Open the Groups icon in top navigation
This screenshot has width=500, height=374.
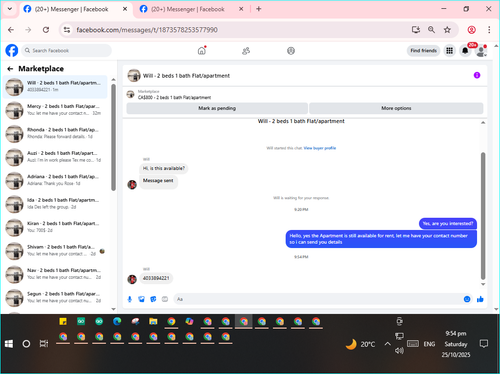[x=291, y=51]
